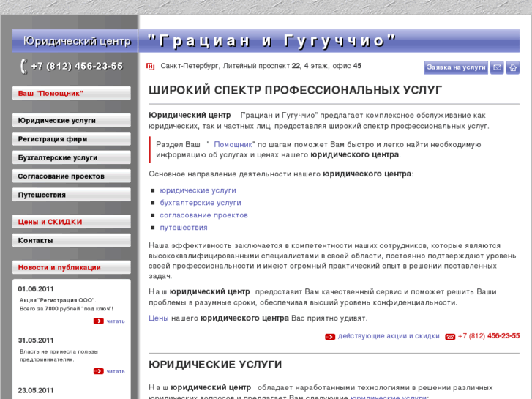This screenshot has width=532, height=399.
Task: Follow путешествия link in bulleted list
Action: [x=184, y=228]
